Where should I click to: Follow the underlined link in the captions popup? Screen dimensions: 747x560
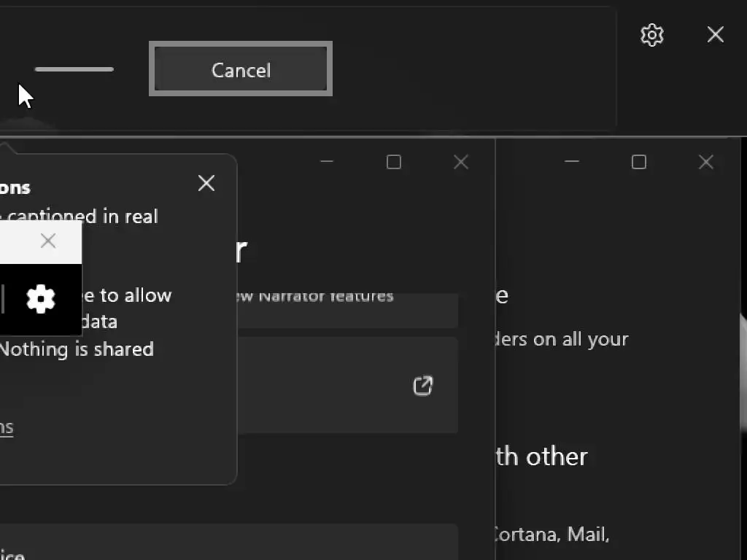click(6, 427)
